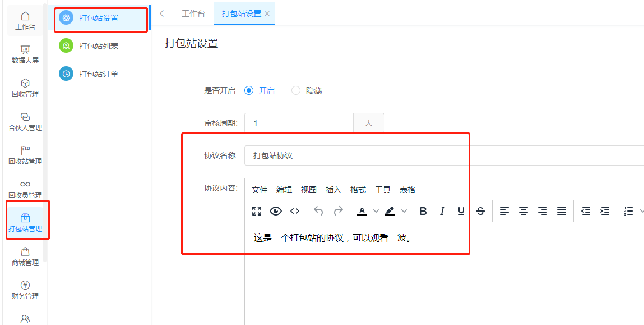Viewport: 644px width, 325px height.
Task: Toggle fullscreen editor mode
Action: point(257,211)
